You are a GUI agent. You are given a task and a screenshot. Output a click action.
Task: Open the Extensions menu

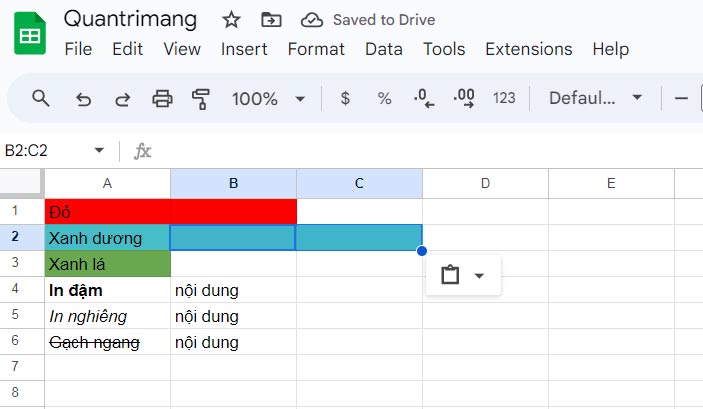click(x=528, y=49)
